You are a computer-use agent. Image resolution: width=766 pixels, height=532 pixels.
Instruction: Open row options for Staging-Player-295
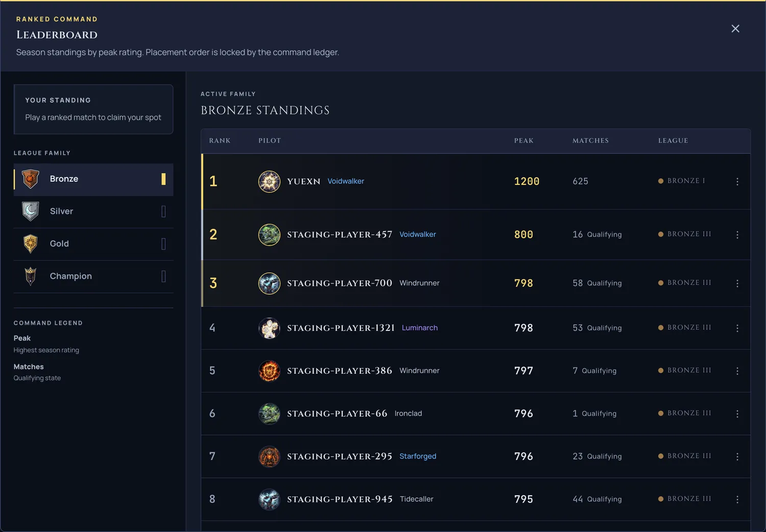[x=737, y=457]
